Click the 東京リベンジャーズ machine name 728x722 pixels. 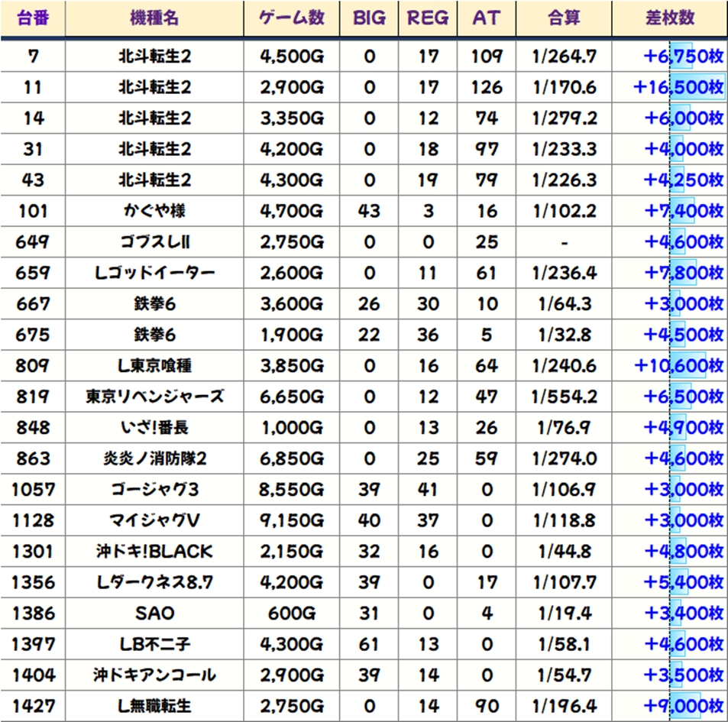click(x=154, y=397)
